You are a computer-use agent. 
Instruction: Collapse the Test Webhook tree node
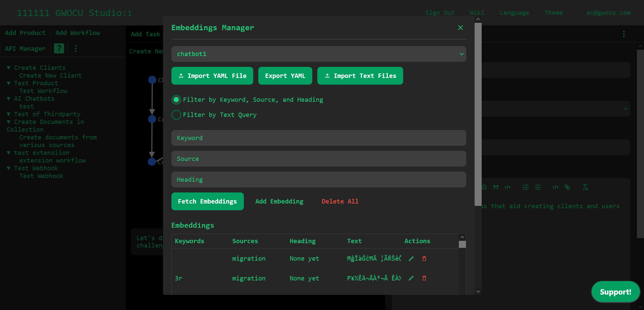tap(9, 168)
